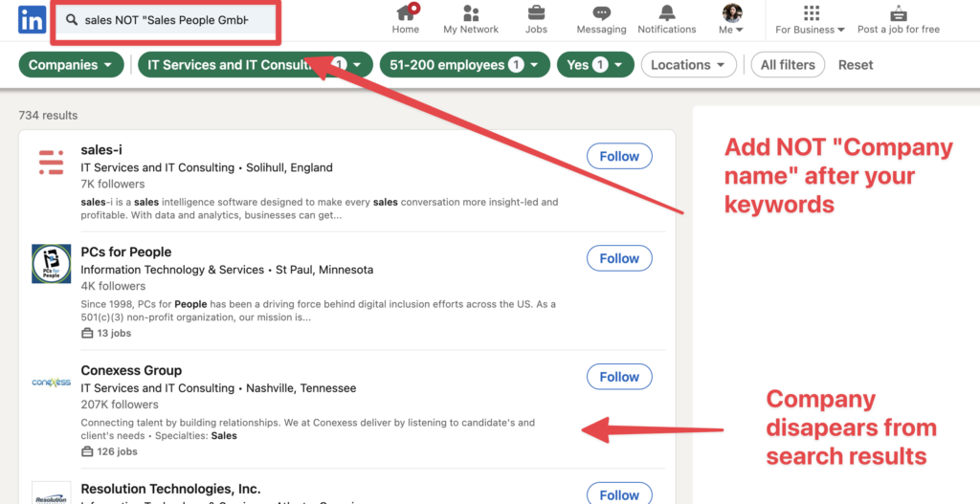Screen dimensions: 980x504
Task: Open the 51-200 employees filter
Action: (x=464, y=65)
